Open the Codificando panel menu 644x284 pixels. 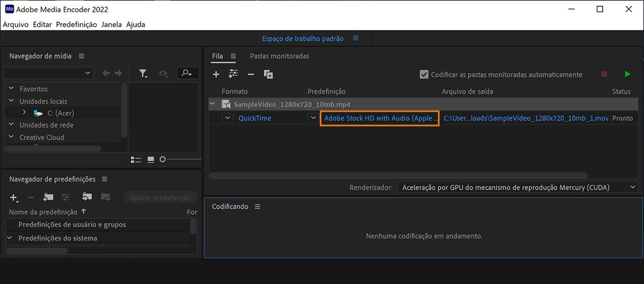pyautogui.click(x=258, y=207)
